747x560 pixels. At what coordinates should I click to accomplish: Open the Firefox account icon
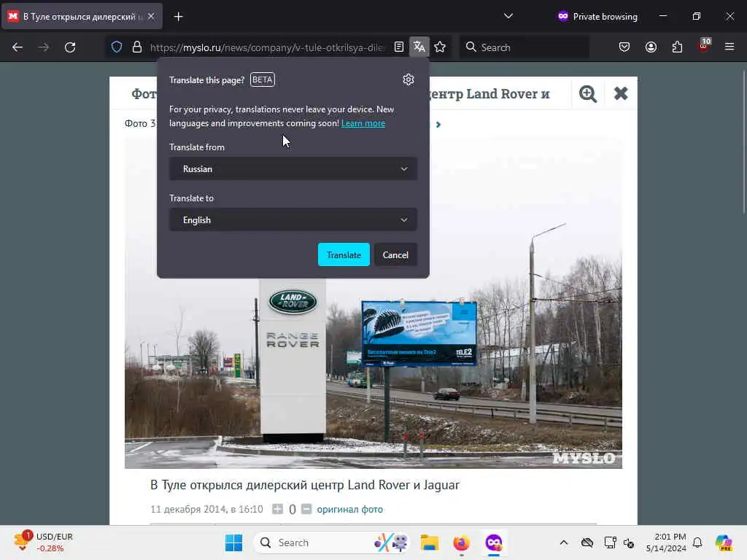(x=651, y=47)
